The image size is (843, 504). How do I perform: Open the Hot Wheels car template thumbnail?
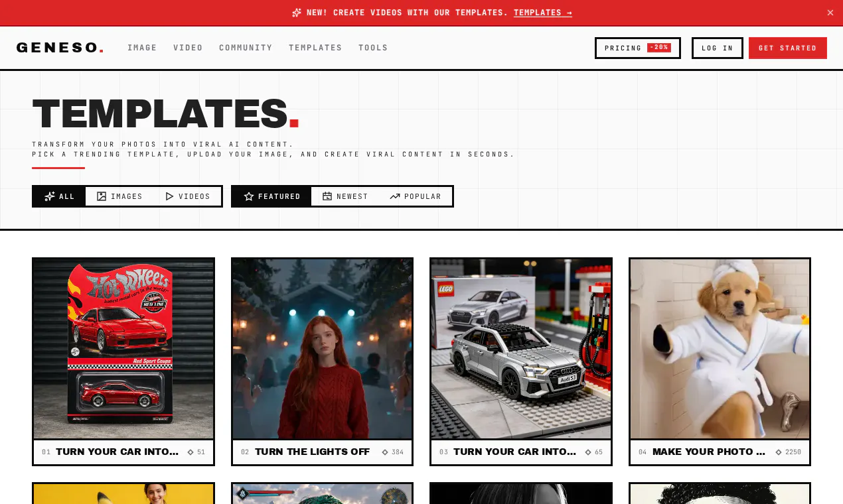click(123, 349)
